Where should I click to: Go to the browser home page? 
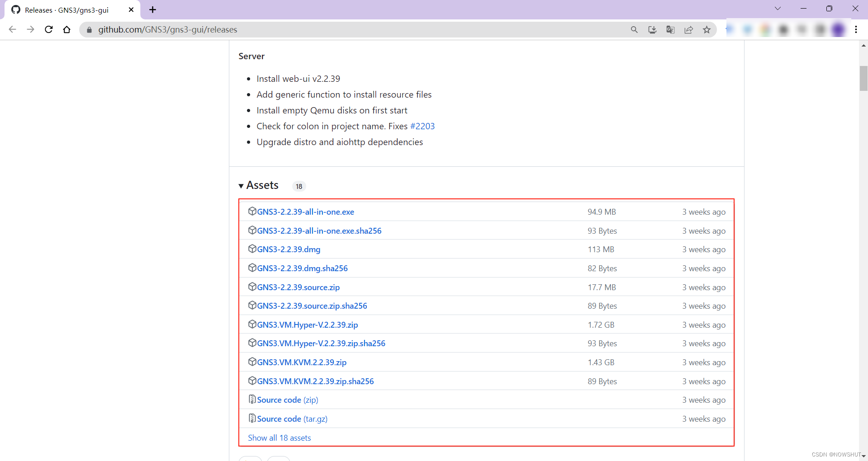(67, 29)
